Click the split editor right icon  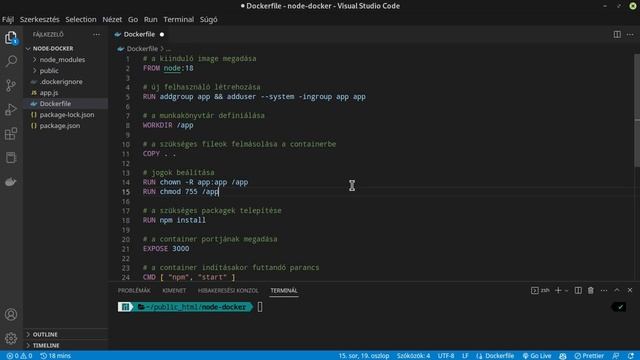click(617, 34)
